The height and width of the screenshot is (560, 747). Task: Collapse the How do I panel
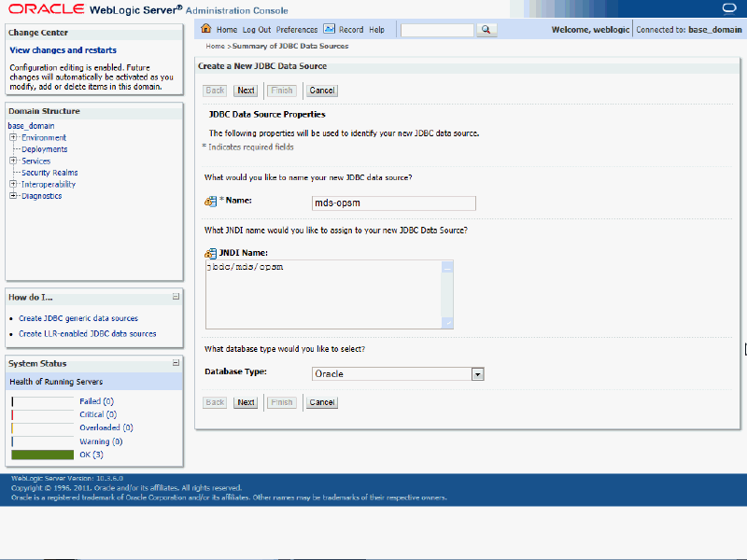176,297
